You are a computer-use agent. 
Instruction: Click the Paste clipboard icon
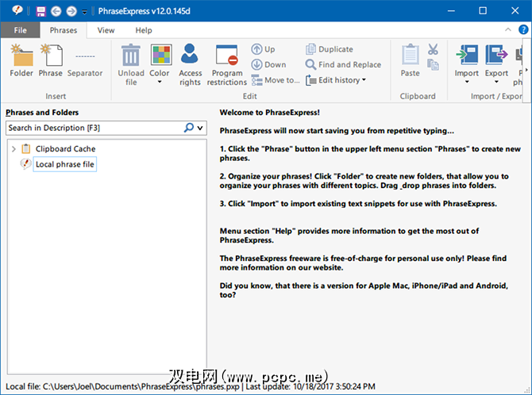[x=411, y=54]
